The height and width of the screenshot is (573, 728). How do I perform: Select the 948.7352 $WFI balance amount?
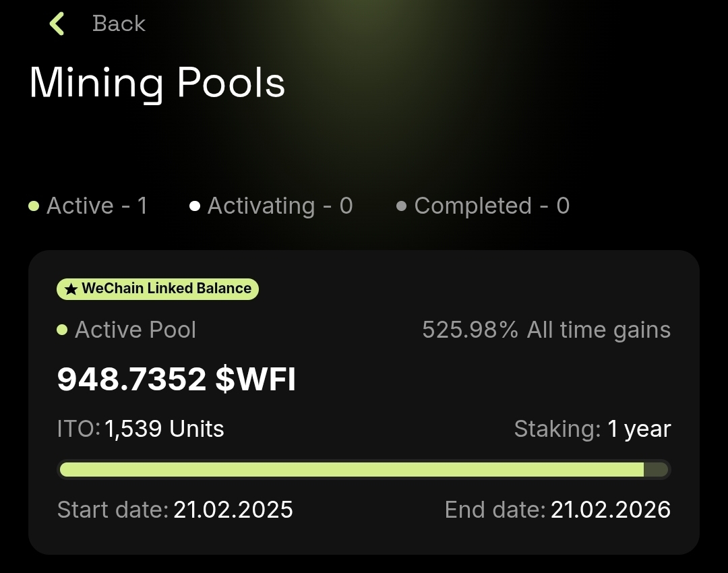point(177,380)
